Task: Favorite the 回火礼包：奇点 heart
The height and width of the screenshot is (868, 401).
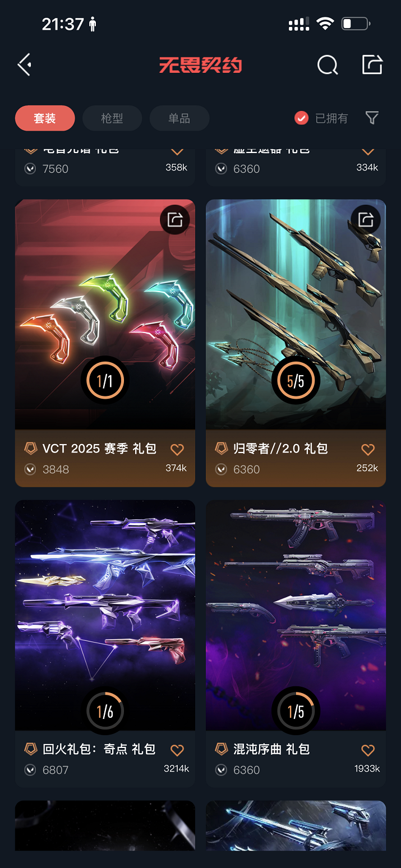Action: pyautogui.click(x=177, y=750)
